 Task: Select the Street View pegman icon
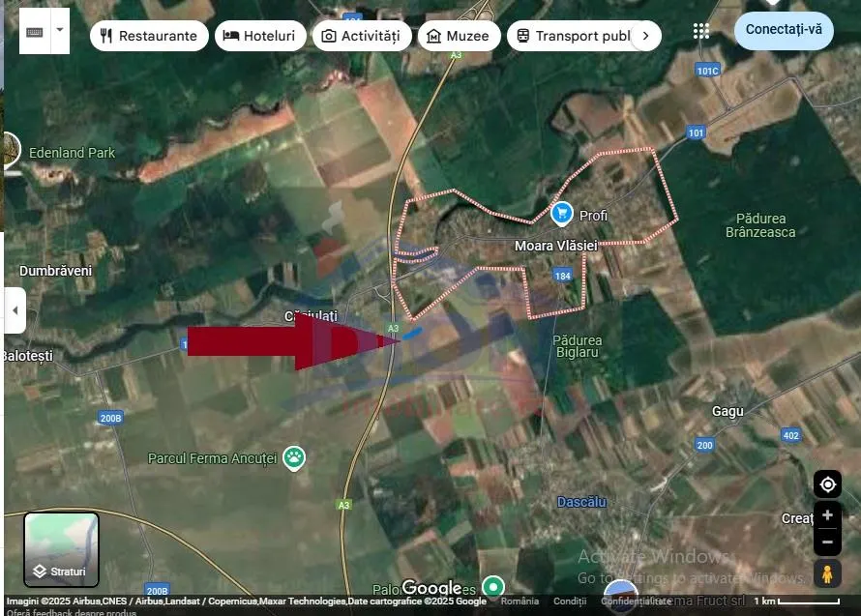pos(827,573)
